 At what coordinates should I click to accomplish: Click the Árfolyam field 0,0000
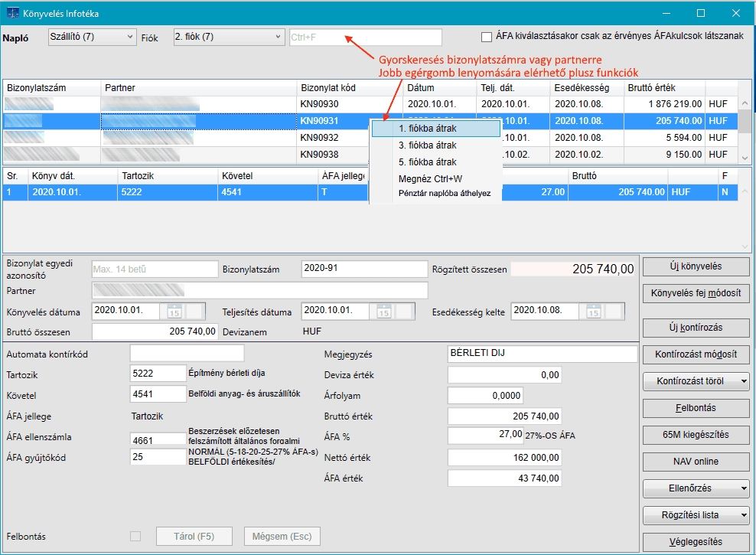coord(486,396)
